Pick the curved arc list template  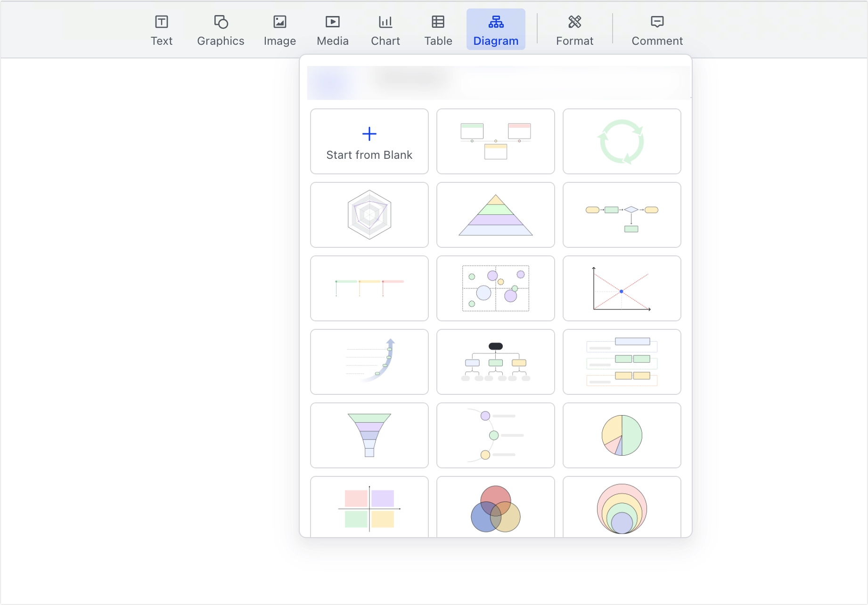[496, 435]
